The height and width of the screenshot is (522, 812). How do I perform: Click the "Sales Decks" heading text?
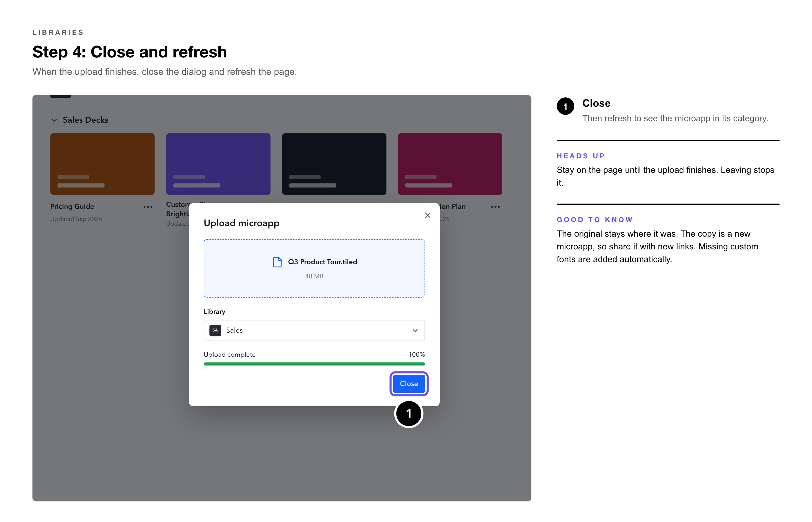(85, 120)
